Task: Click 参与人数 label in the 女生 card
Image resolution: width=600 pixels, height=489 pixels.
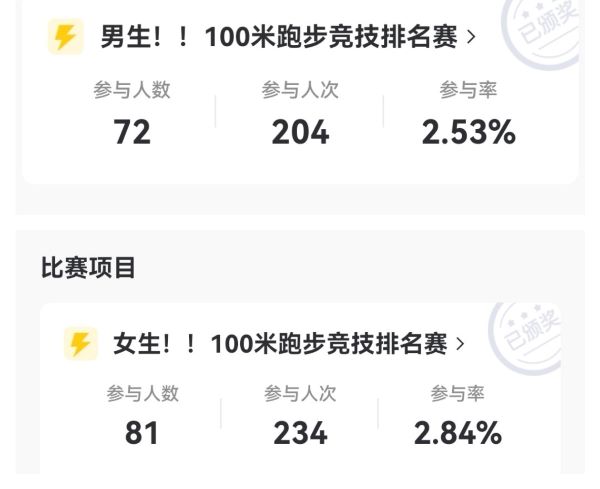Action: (x=142, y=394)
